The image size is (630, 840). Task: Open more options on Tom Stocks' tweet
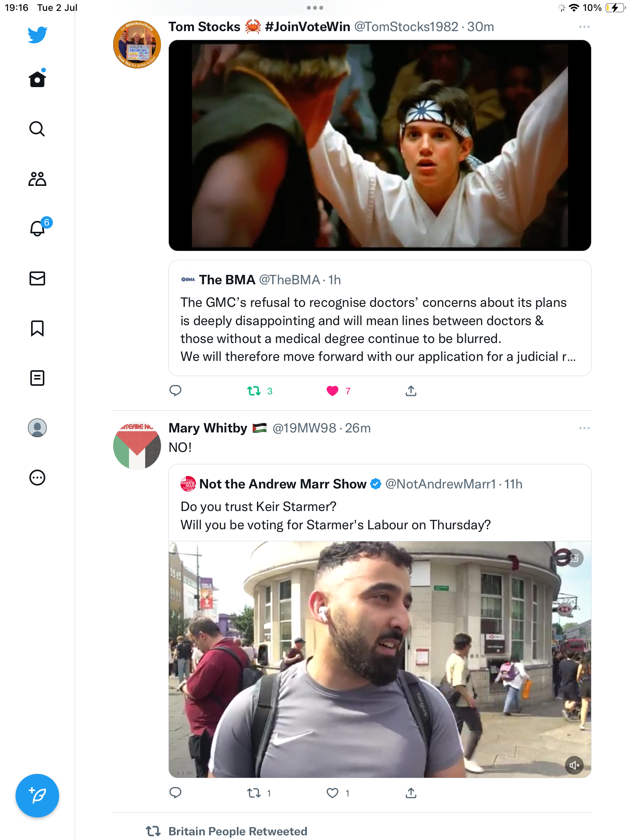pyautogui.click(x=584, y=27)
